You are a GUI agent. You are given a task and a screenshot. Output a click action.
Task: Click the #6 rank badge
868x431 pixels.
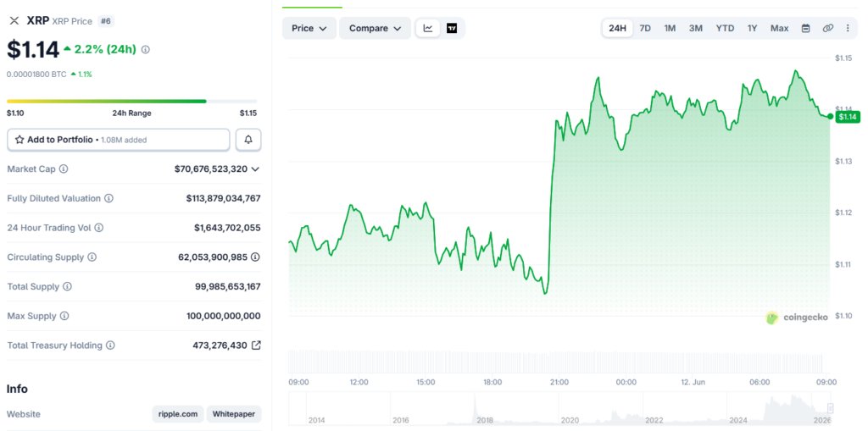click(x=106, y=21)
